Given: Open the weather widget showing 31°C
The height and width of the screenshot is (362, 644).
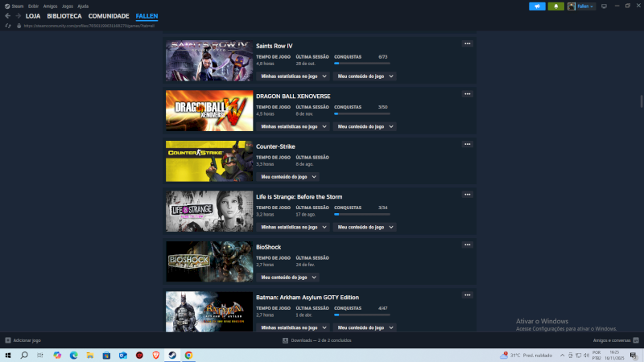Looking at the screenshot, I should pyautogui.click(x=526, y=356).
